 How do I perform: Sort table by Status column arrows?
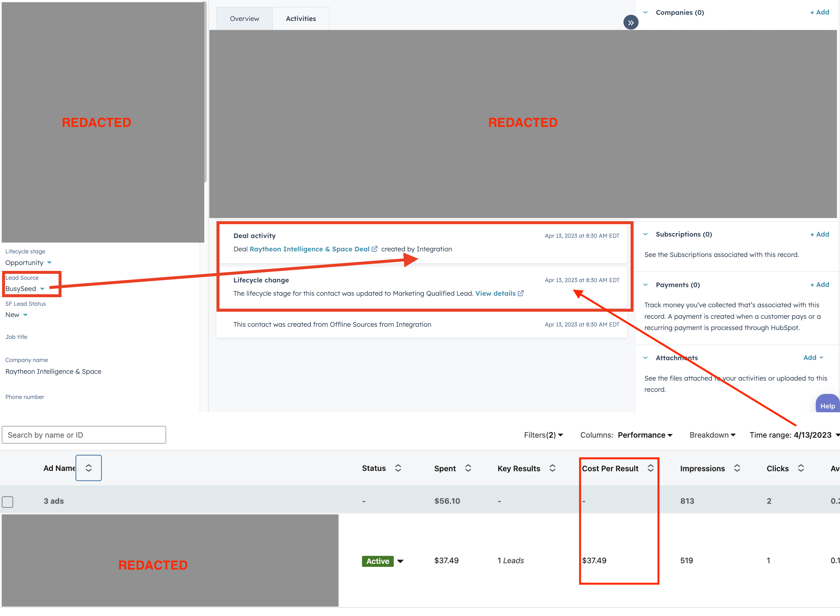point(398,468)
